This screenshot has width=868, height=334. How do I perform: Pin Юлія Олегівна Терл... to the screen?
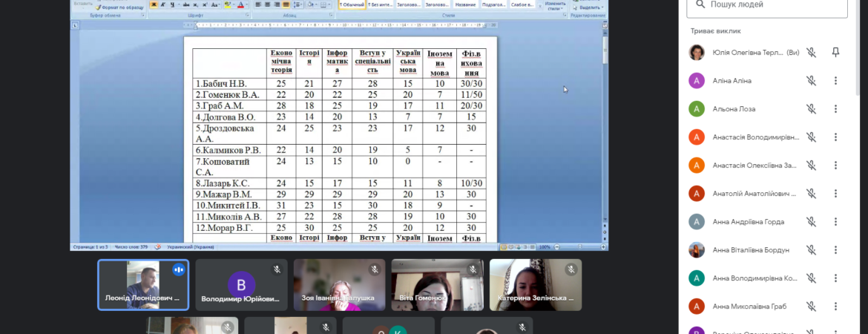pyautogui.click(x=835, y=53)
